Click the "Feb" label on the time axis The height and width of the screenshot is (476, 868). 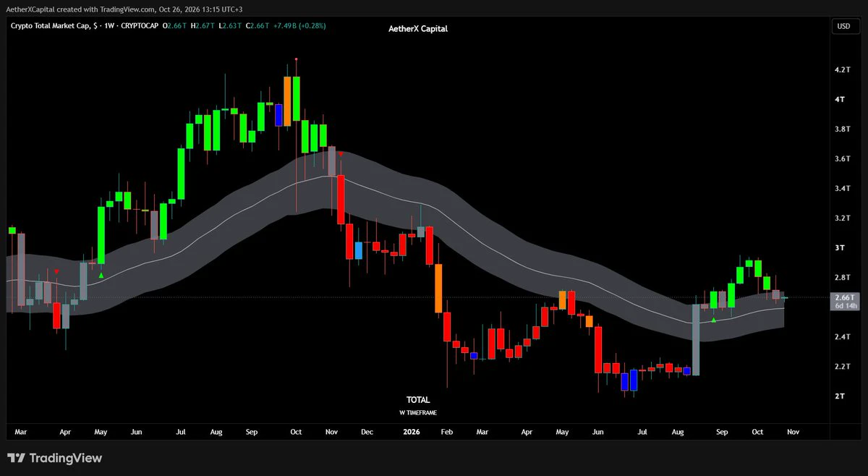point(446,432)
